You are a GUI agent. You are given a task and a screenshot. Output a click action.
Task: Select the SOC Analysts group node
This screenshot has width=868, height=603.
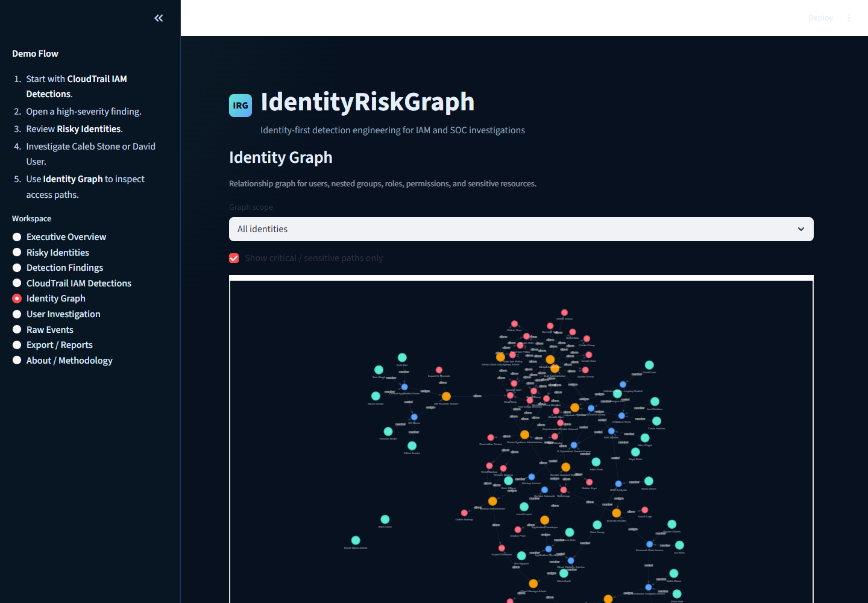point(618,484)
